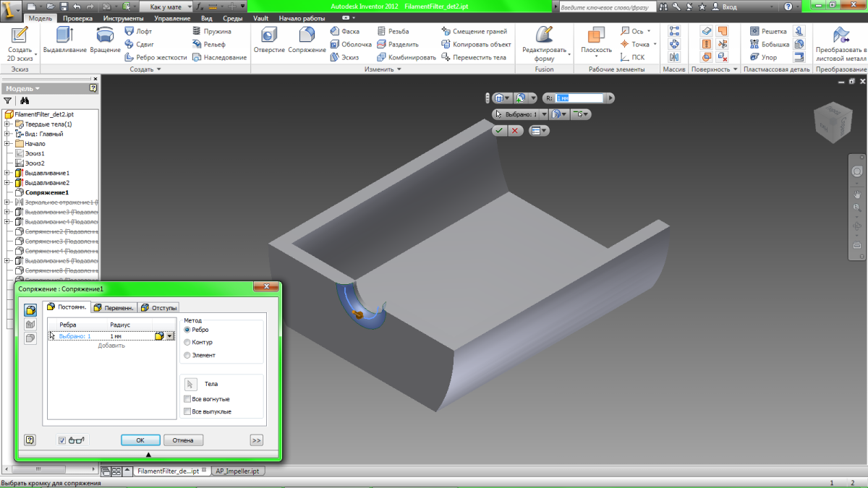
Task: Open the Создать 2D эскиз tool
Action: coord(20,36)
